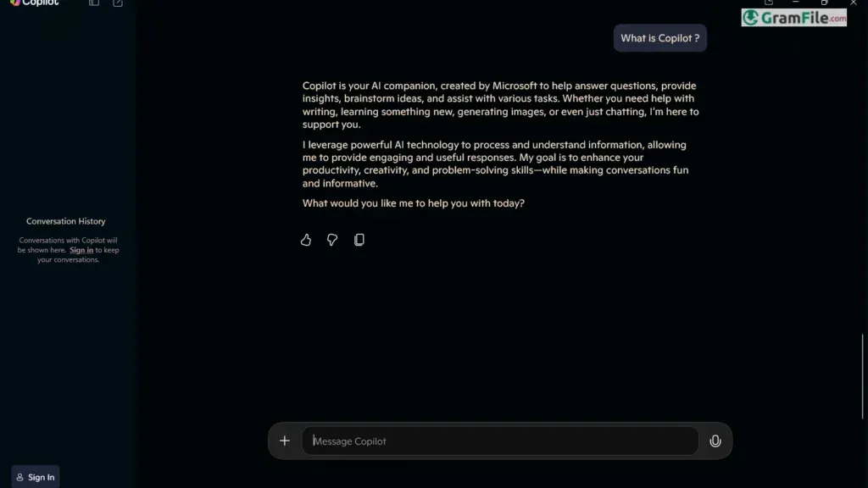
Task: Restore down the Copilot window
Action: tap(824, 3)
